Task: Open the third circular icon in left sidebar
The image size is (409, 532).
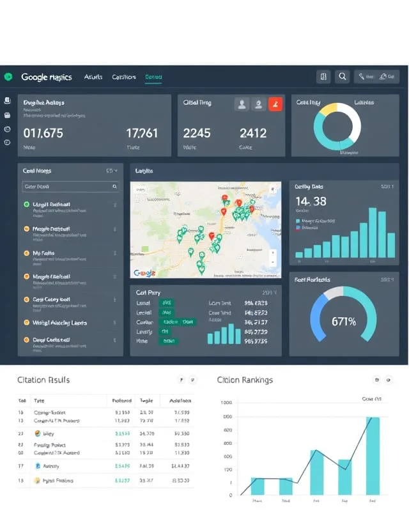Action: (x=7, y=129)
